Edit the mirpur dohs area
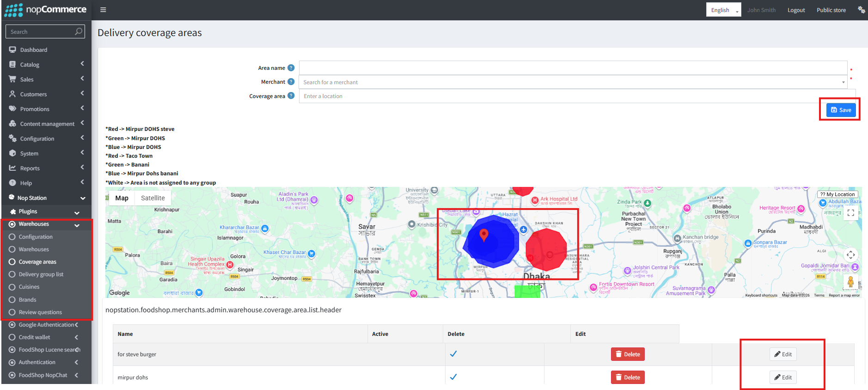 tap(783, 378)
